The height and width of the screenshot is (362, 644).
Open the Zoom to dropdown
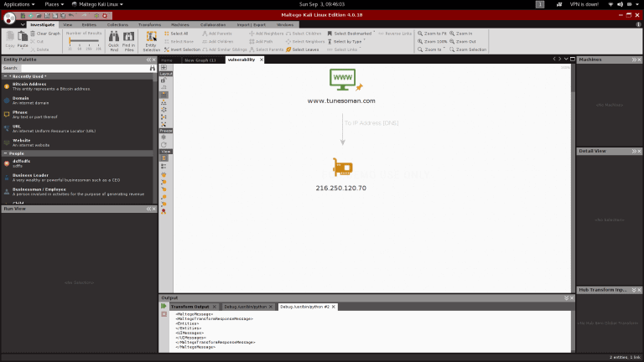(431, 49)
